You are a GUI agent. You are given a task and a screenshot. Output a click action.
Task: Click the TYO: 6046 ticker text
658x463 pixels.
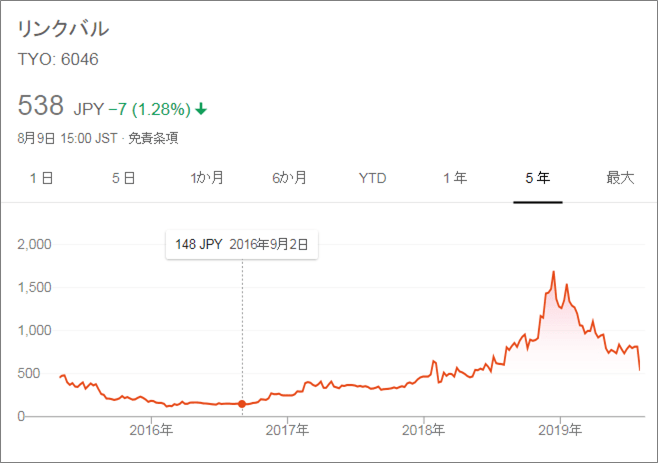pos(58,59)
